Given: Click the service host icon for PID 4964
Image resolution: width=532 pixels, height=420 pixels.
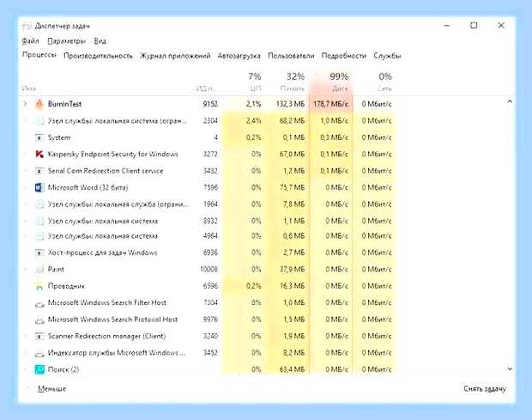Looking at the screenshot, I should pyautogui.click(x=39, y=236).
